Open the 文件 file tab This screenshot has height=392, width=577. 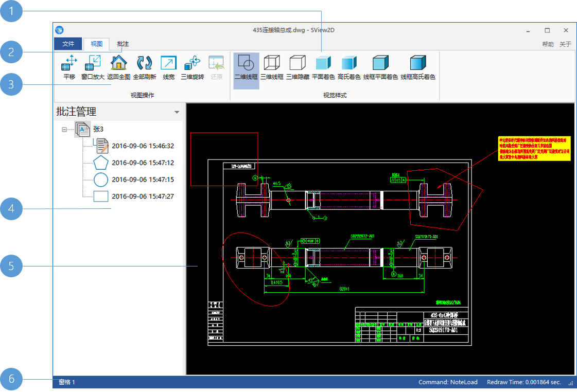click(68, 44)
